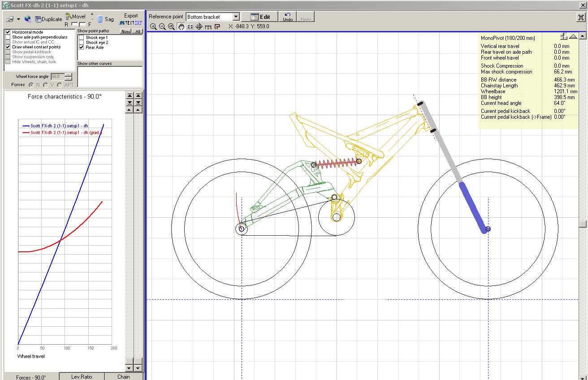588x380 pixels.
Task: Click the red P-shaped icon
Action: [217, 26]
